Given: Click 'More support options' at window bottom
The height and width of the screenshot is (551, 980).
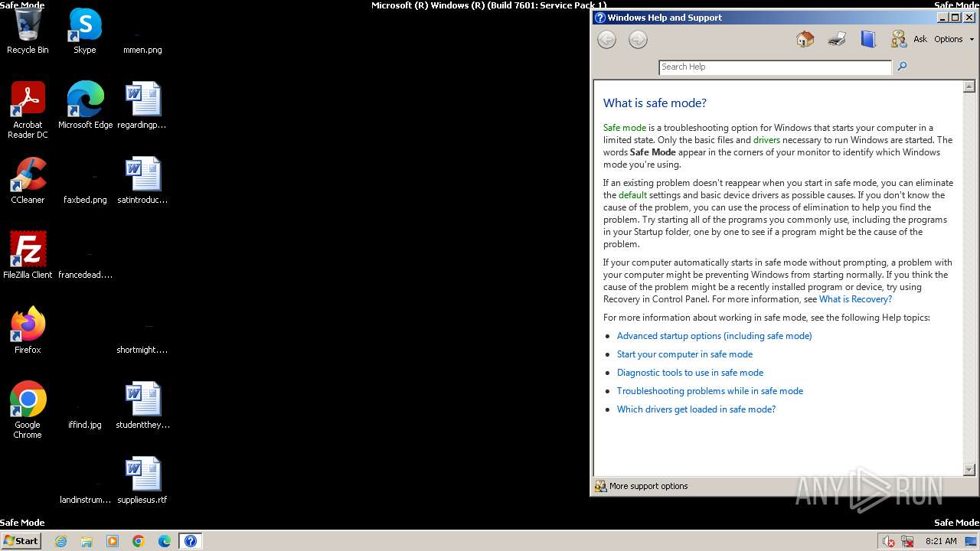Looking at the screenshot, I should (642, 486).
